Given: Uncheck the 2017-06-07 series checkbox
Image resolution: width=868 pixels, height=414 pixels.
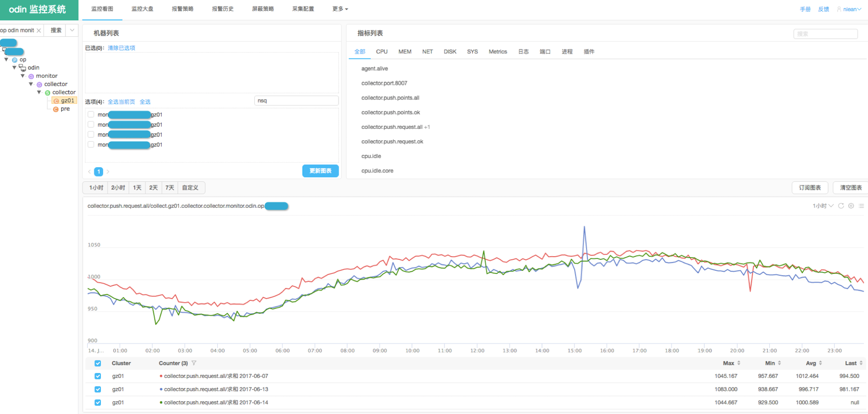Looking at the screenshot, I should tap(98, 376).
